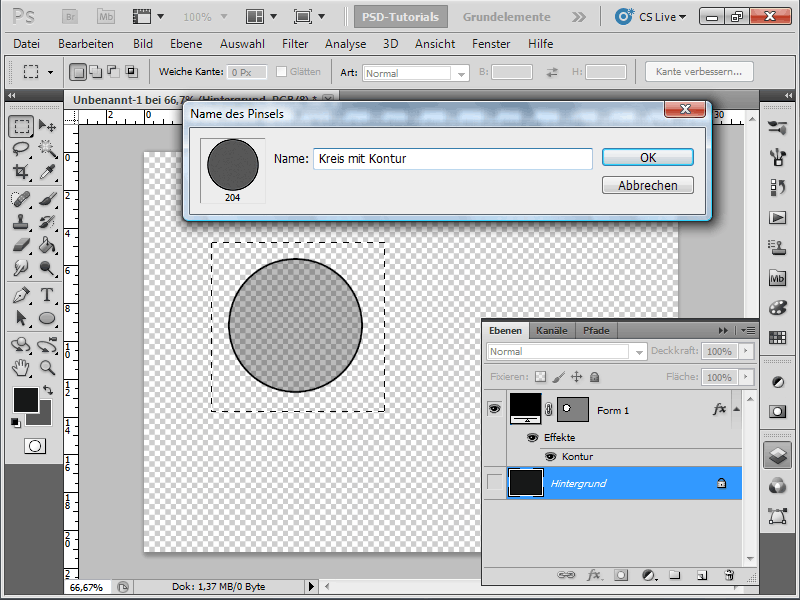This screenshot has height=600, width=800.
Task: Open the Filter menu
Action: point(295,44)
